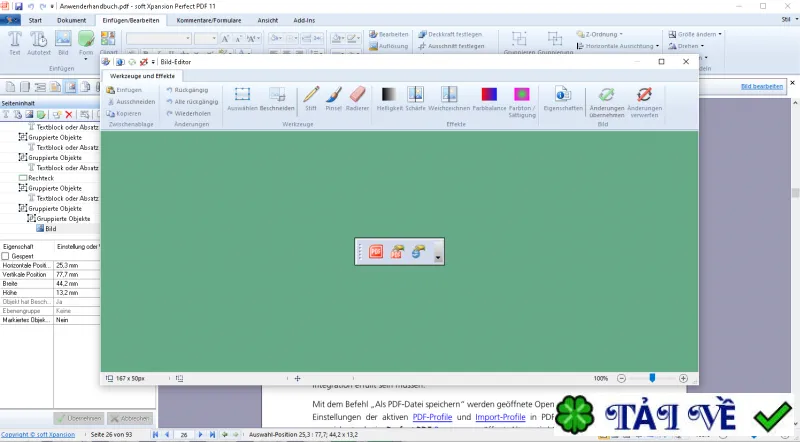The width and height of the screenshot is (800, 442).
Task: Click the page number field showing 26
Action: click(x=184, y=434)
